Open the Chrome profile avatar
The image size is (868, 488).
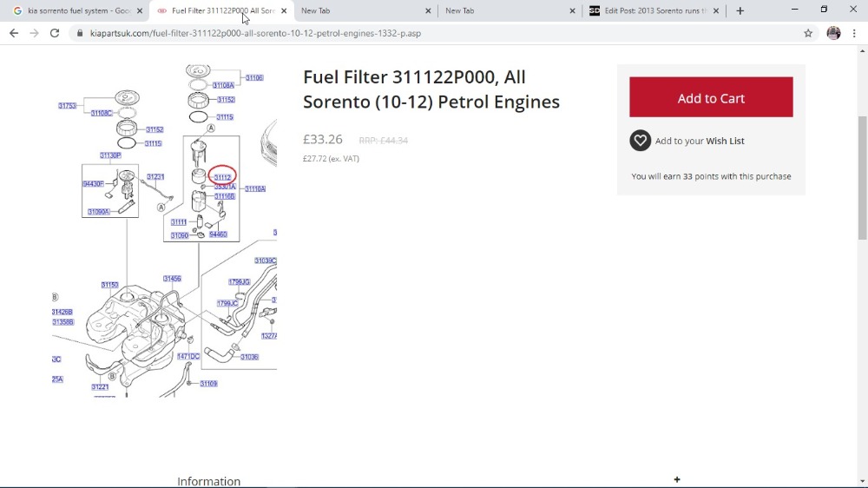833,33
